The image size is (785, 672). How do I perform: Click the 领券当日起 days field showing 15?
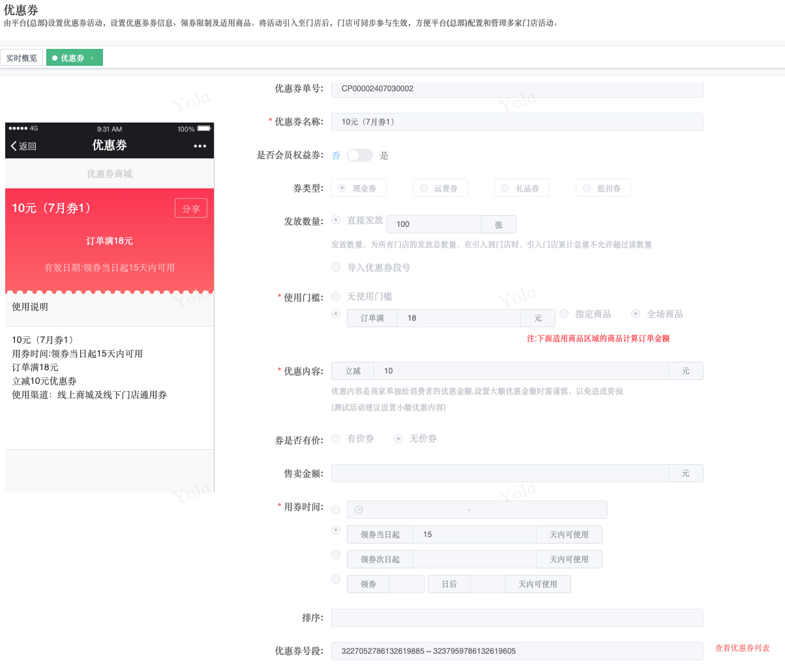click(474, 534)
